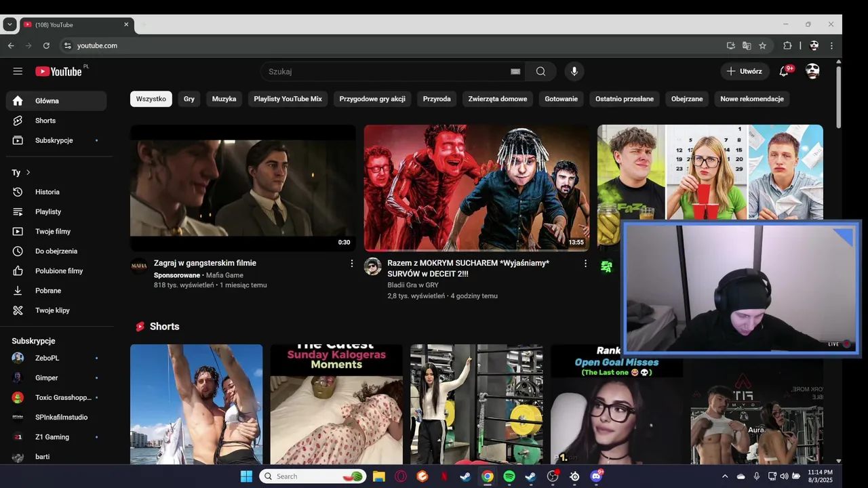Open Twoje klipy in sidebar
868x488 pixels.
coord(56,310)
